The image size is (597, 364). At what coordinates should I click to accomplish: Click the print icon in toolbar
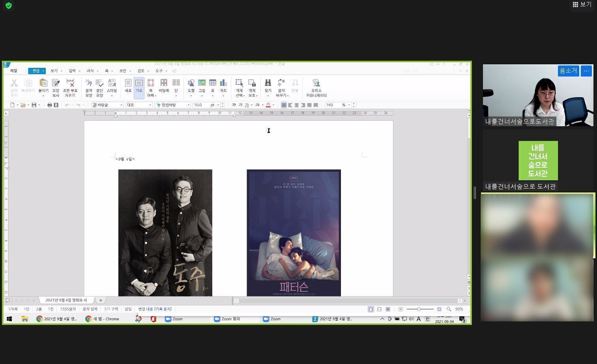point(49,105)
